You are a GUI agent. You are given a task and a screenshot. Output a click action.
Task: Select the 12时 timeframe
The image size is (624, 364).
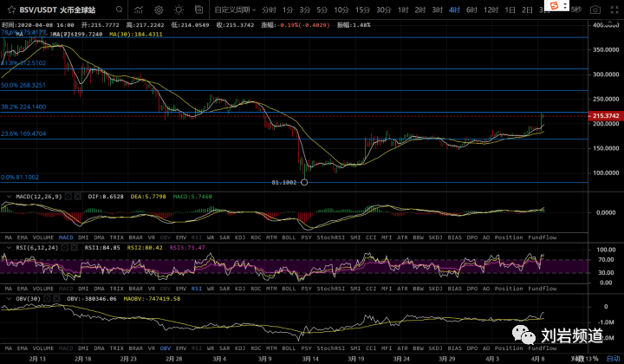click(491, 10)
